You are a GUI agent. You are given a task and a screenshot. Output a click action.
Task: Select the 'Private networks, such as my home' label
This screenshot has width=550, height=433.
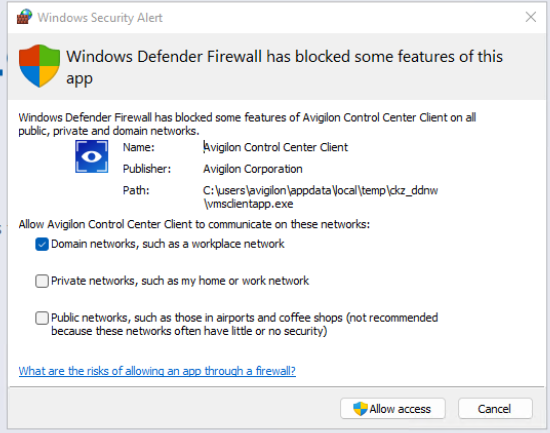[180, 281]
